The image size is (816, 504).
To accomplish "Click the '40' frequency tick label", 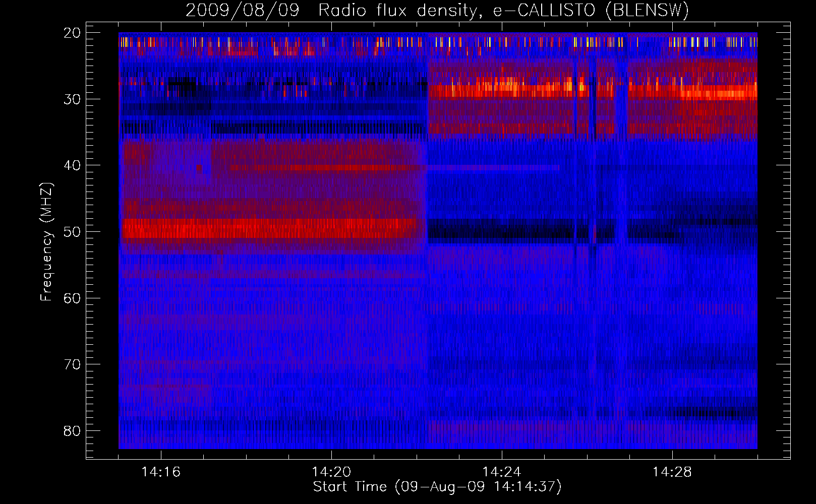I will (73, 165).
